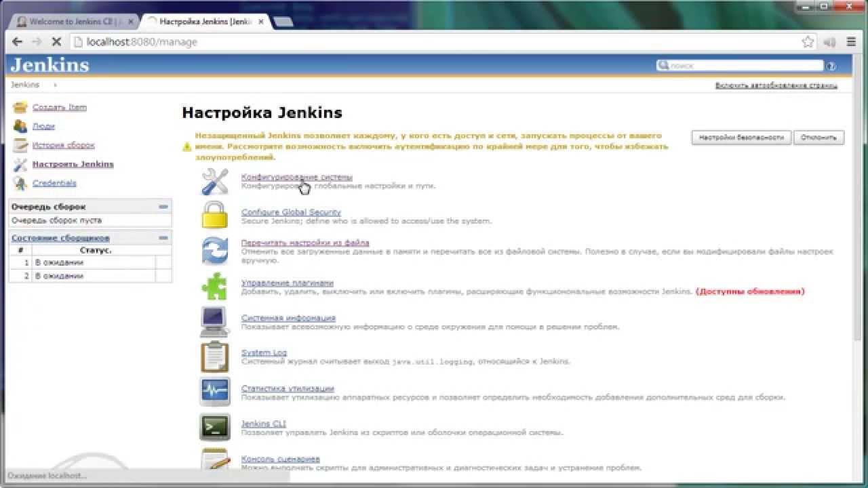Collapse the Очередь сборок panel
This screenshot has width=868, height=488.
(163, 207)
